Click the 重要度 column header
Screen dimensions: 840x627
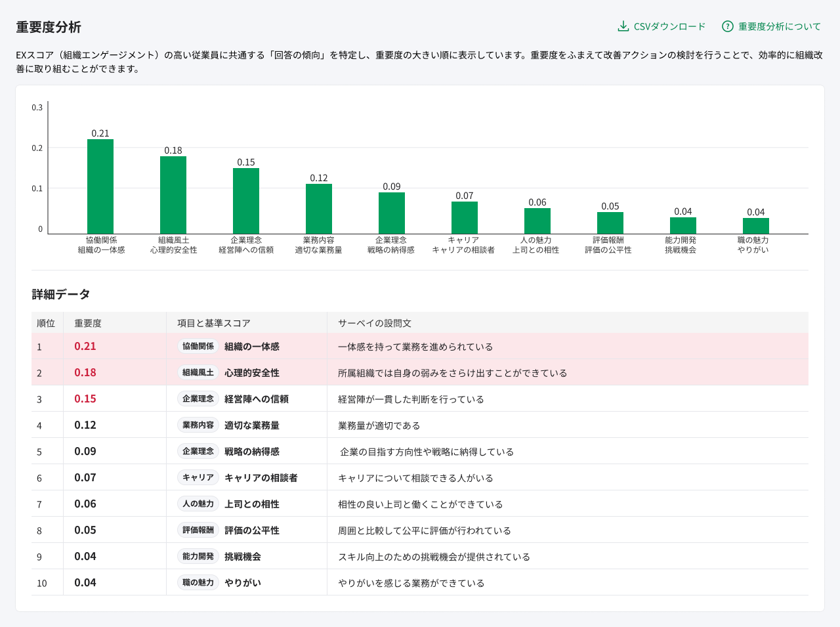[x=88, y=323]
